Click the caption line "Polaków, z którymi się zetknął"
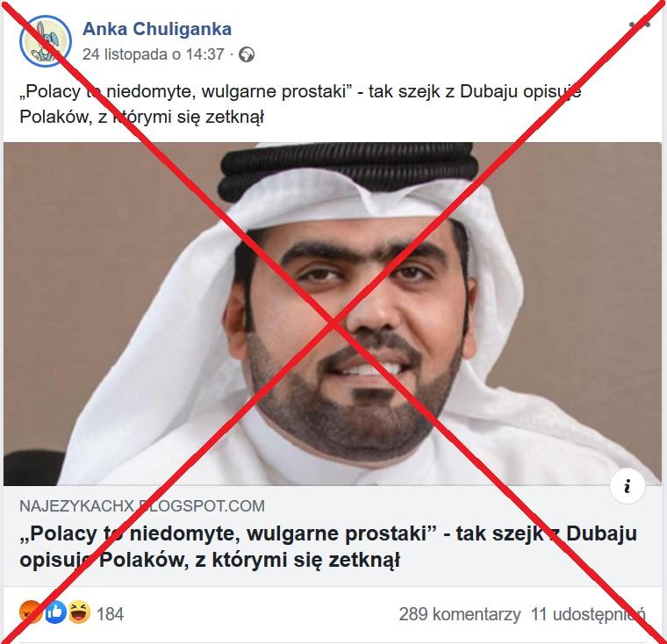 tap(141, 117)
